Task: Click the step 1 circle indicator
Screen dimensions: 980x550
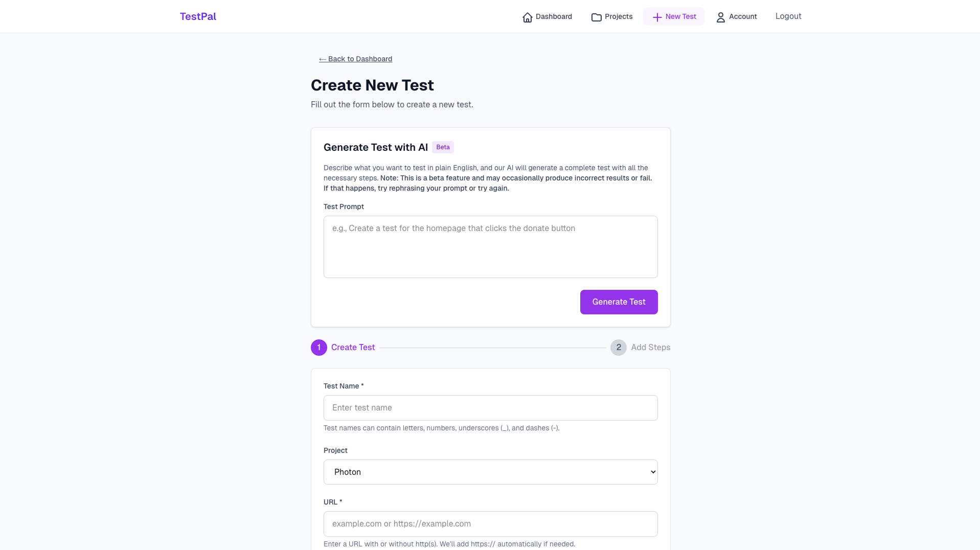Action: [318, 347]
